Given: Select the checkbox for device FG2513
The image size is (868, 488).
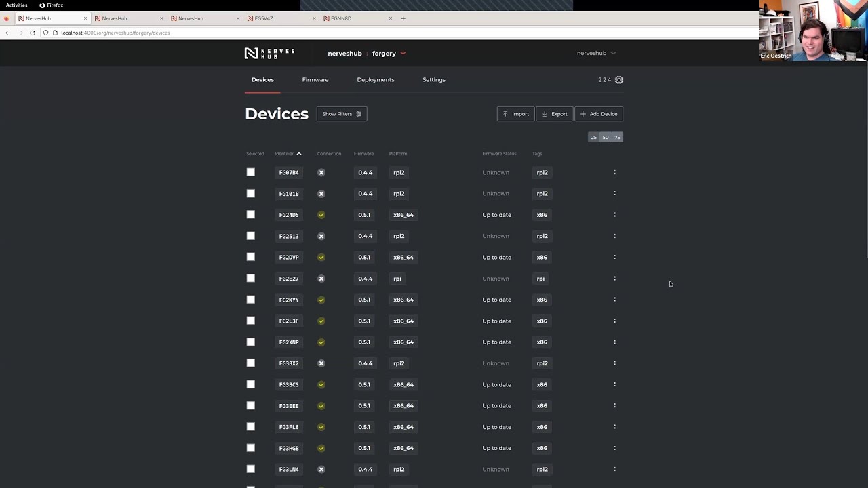Looking at the screenshot, I should coord(251,236).
